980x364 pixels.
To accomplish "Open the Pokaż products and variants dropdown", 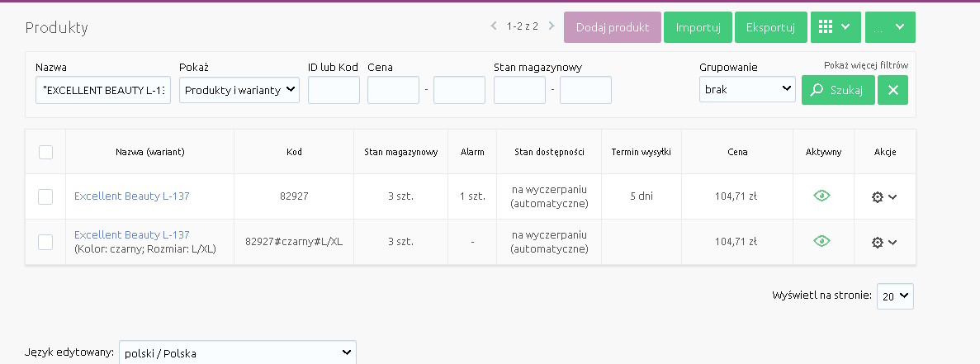I will pos(239,90).
